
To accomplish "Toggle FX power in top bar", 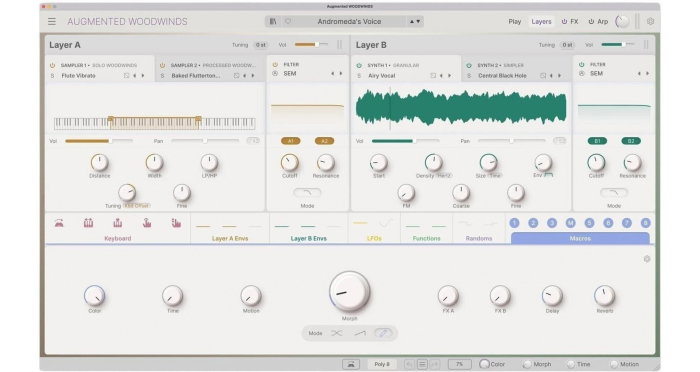I will click(x=564, y=21).
